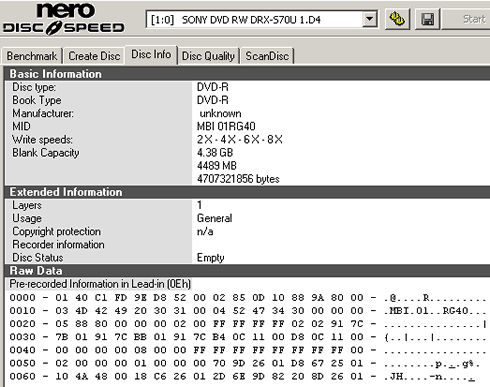
Task: Switch to the Benchmark tab
Action: pyautogui.click(x=32, y=56)
